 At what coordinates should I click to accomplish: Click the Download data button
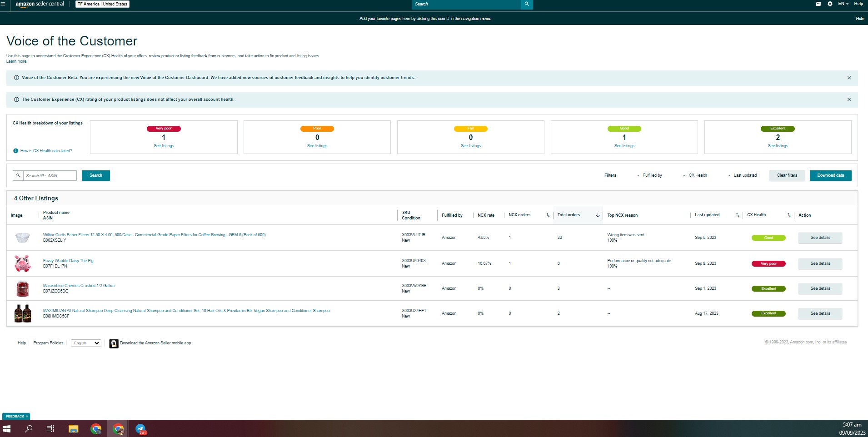pyautogui.click(x=830, y=175)
